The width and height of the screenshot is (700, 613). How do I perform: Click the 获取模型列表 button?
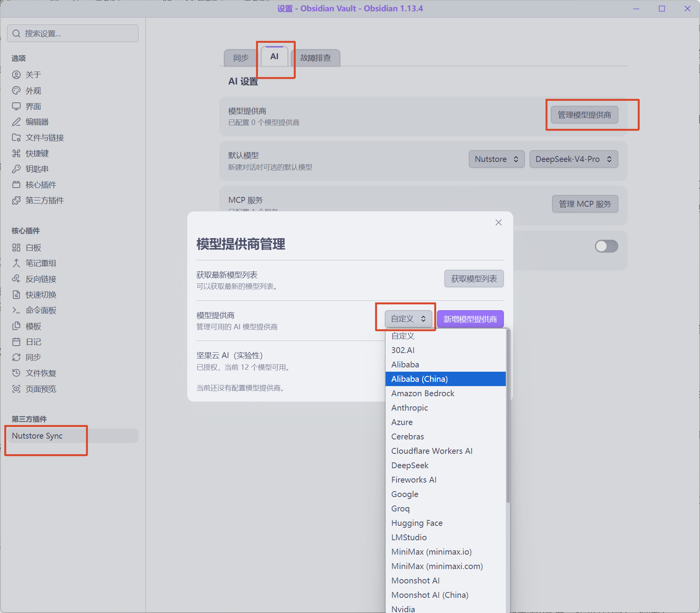pos(474,279)
